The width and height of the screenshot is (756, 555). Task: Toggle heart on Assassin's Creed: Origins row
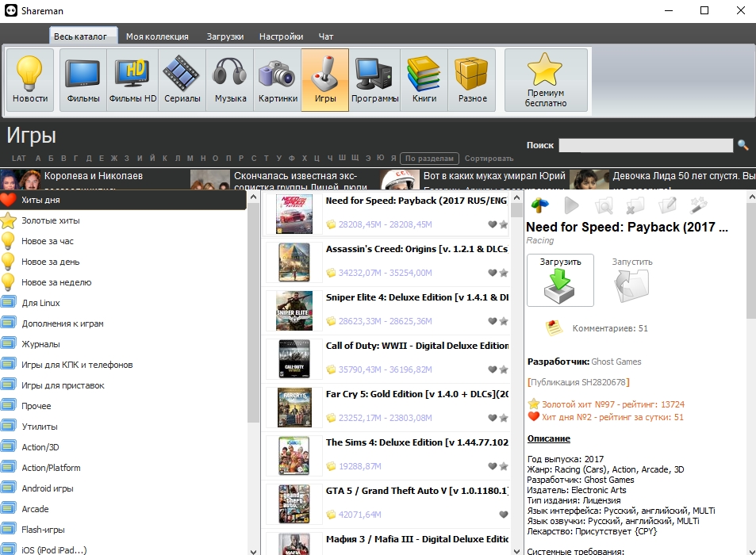click(493, 273)
